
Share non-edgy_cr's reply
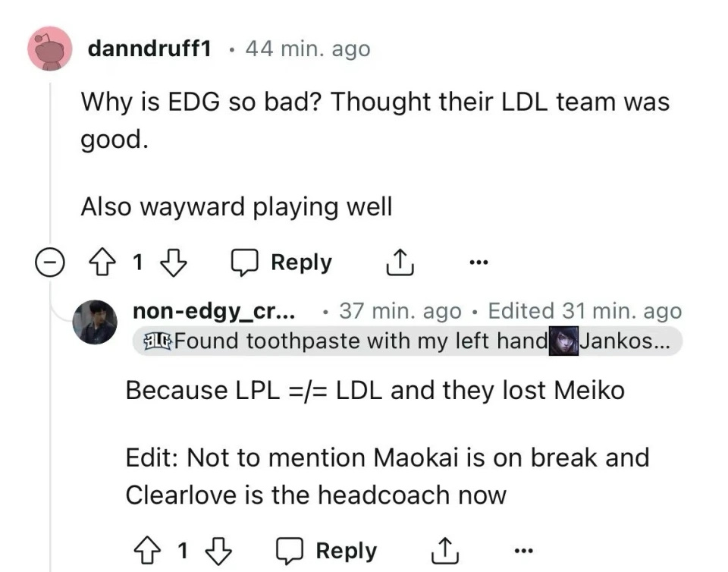click(x=445, y=548)
